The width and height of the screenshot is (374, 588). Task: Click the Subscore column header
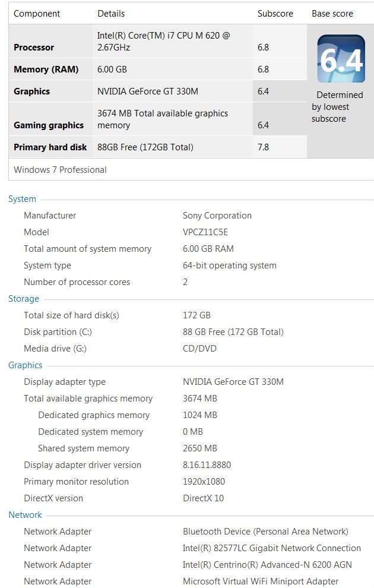coord(275,14)
